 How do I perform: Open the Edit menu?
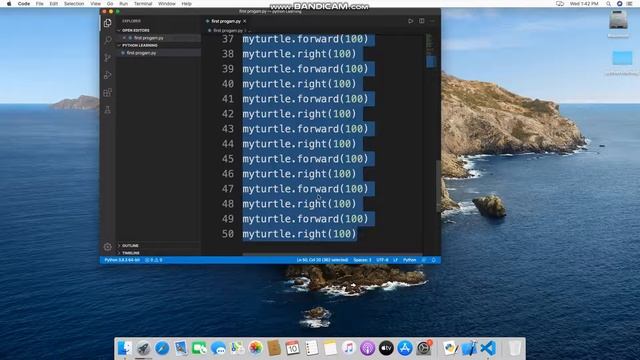(x=54, y=4)
